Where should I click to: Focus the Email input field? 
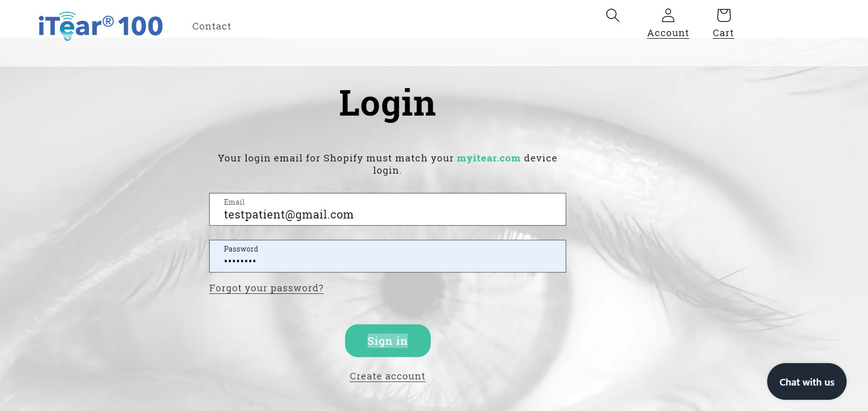click(387, 209)
